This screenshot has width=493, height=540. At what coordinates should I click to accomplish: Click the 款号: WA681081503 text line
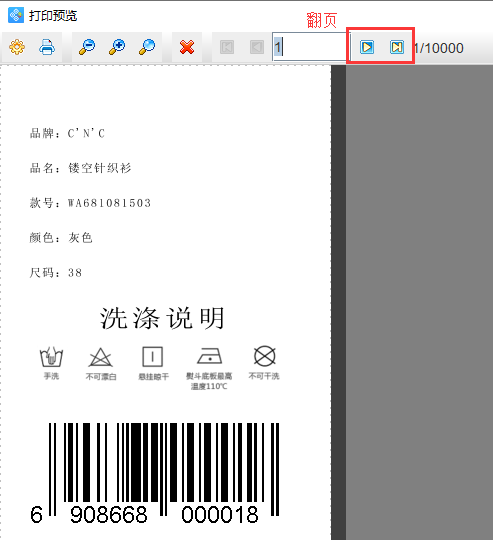[x=90, y=203]
